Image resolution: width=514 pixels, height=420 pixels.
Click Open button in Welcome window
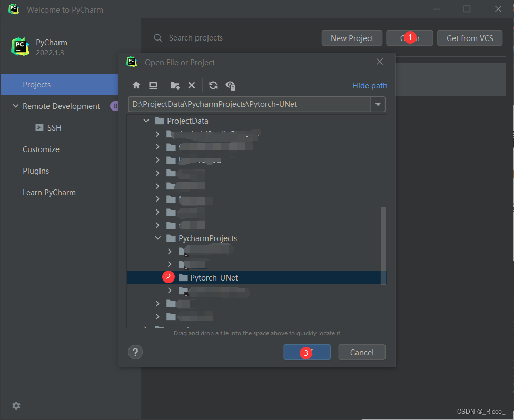(x=410, y=38)
